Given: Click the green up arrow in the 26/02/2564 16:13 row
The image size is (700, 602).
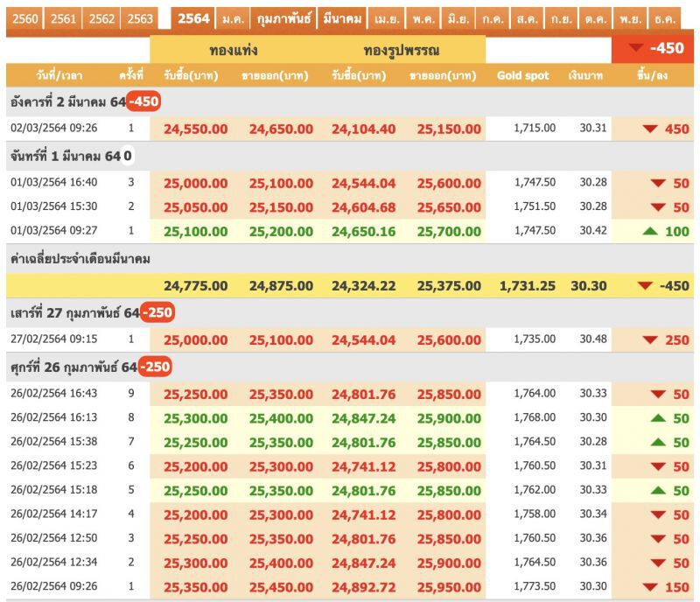Looking at the screenshot, I should (658, 418).
